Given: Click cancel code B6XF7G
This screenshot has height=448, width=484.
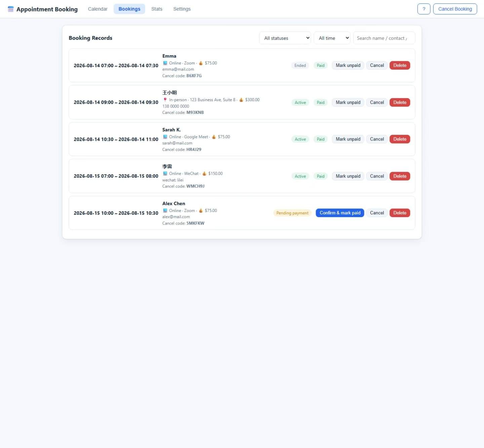Looking at the screenshot, I should [x=194, y=76].
